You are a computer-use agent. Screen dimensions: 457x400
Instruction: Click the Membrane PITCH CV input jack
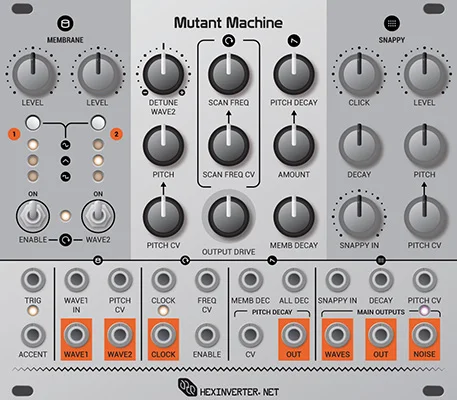pos(120,280)
